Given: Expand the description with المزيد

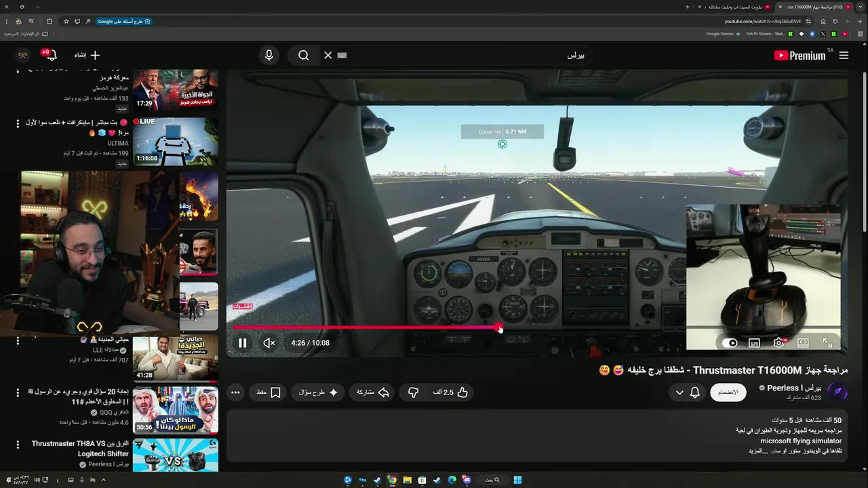Looking at the screenshot, I should coord(759,451).
